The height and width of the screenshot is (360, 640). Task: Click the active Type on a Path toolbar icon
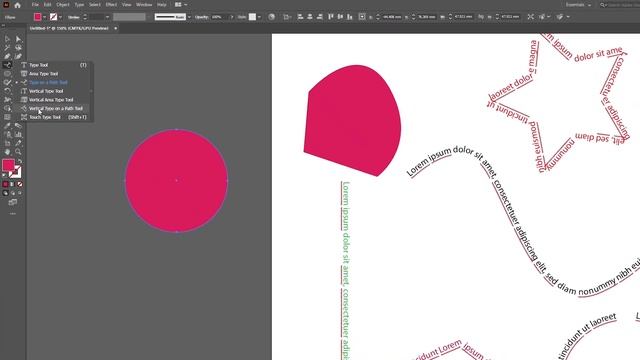pos(7,65)
